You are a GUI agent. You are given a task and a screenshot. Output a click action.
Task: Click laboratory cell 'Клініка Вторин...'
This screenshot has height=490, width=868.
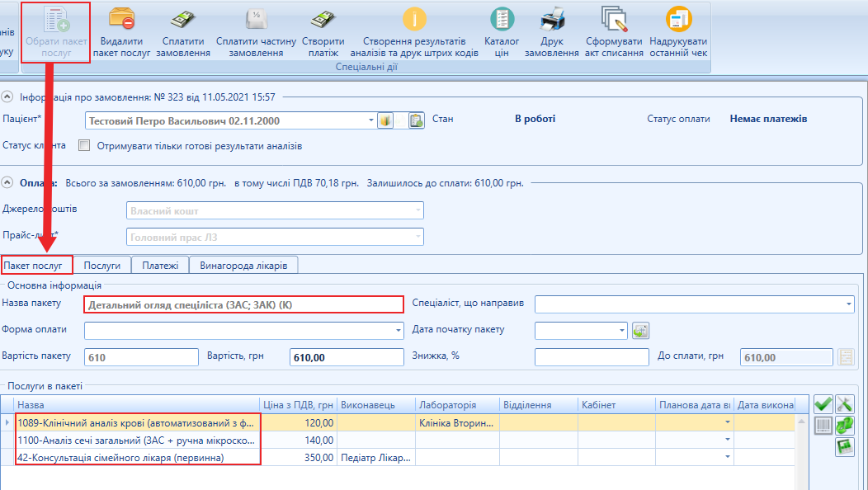click(457, 423)
